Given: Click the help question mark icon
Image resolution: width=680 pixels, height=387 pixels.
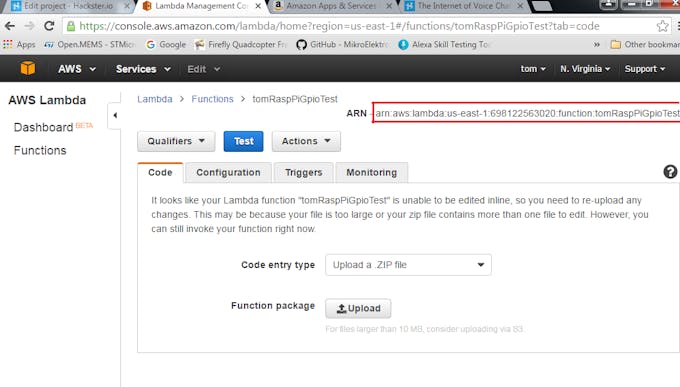Looking at the screenshot, I should pos(670,172).
